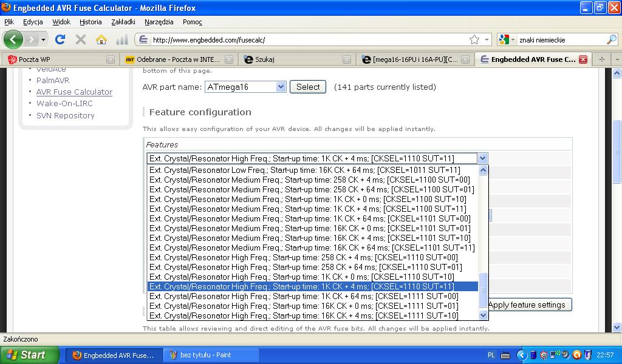
Task: Open the SVN Repository sidebar link
Action: coord(66,116)
